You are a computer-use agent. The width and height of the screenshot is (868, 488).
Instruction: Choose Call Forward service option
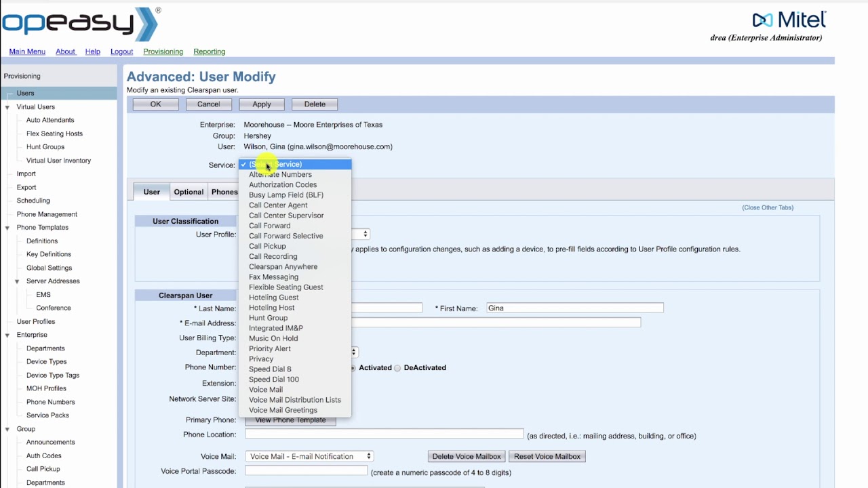point(295,226)
